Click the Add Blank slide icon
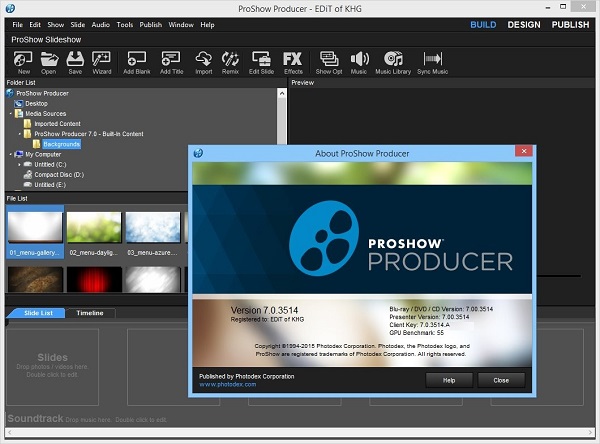The width and height of the screenshot is (600, 444). [x=136, y=61]
